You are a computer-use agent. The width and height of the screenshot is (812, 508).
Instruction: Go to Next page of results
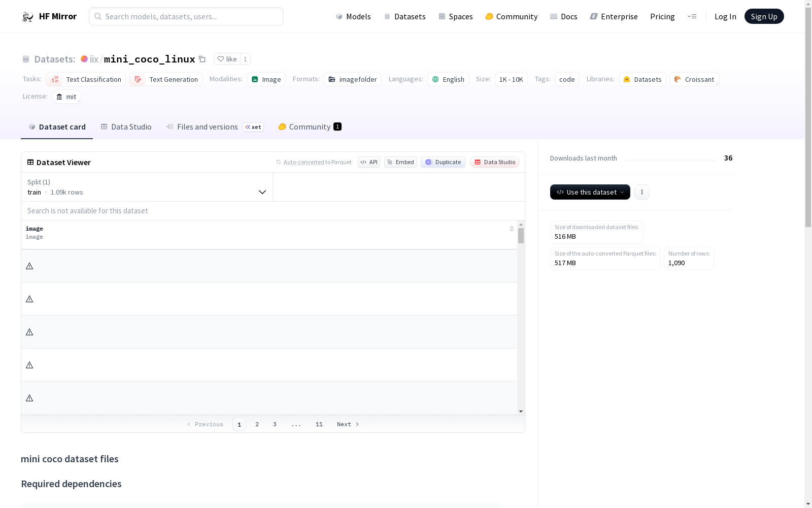pyautogui.click(x=348, y=424)
